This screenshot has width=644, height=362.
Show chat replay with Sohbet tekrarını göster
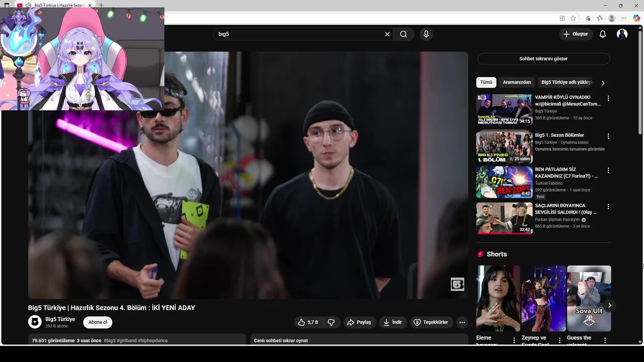[x=543, y=59]
